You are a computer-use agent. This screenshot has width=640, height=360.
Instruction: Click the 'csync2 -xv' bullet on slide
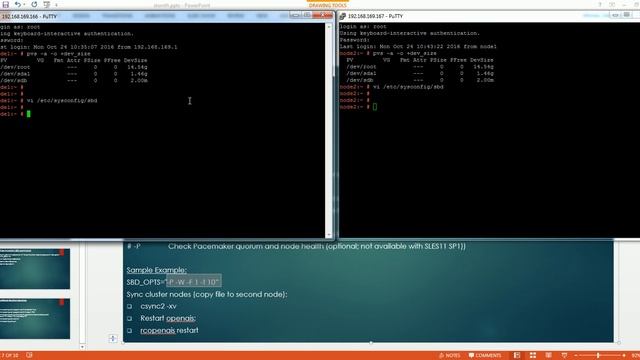pyautogui.click(x=158, y=306)
